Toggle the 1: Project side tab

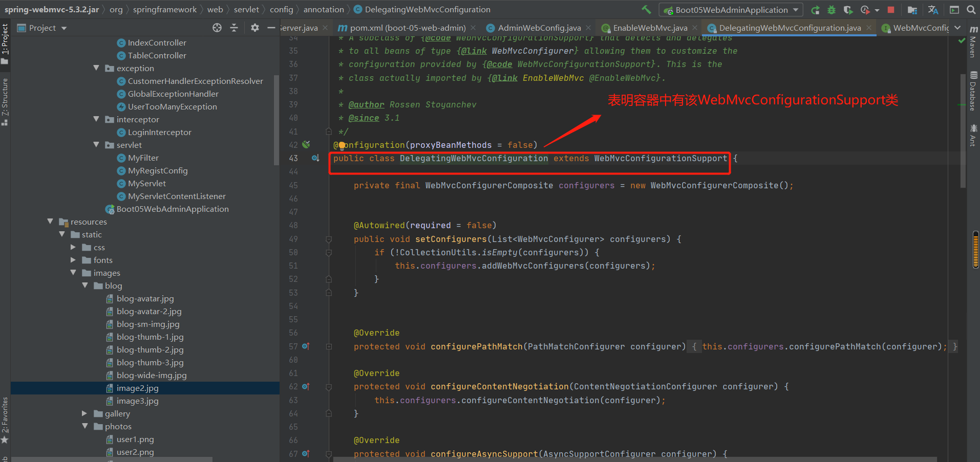(5, 43)
